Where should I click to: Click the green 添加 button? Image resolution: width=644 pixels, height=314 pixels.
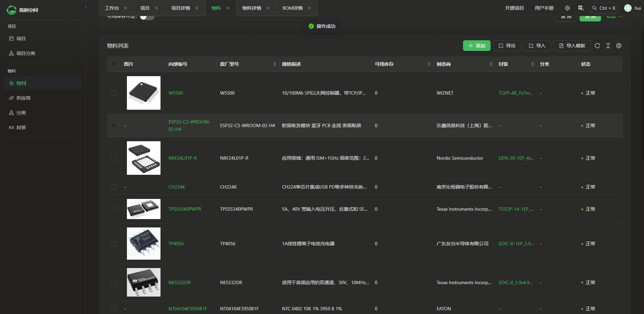click(x=476, y=46)
